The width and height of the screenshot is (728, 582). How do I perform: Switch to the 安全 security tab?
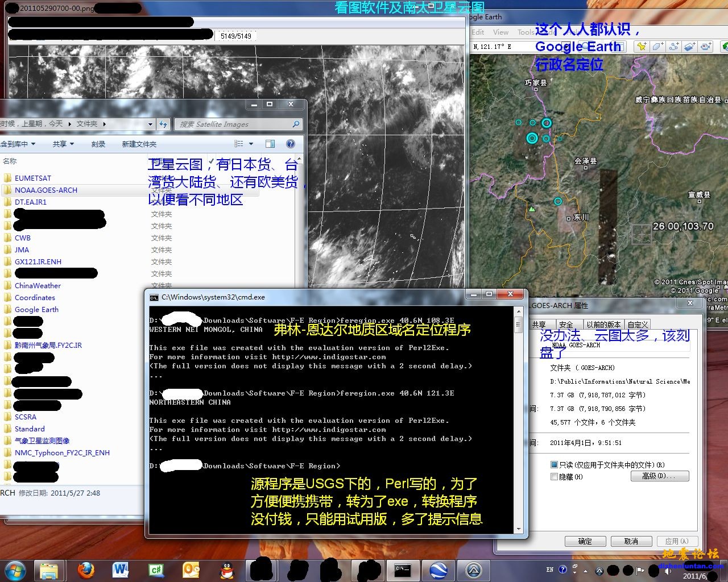[566, 325]
